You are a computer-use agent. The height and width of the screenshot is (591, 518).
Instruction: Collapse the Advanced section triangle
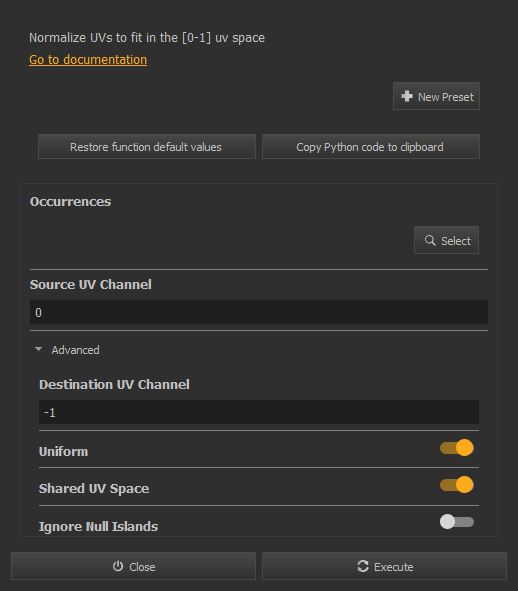38,349
